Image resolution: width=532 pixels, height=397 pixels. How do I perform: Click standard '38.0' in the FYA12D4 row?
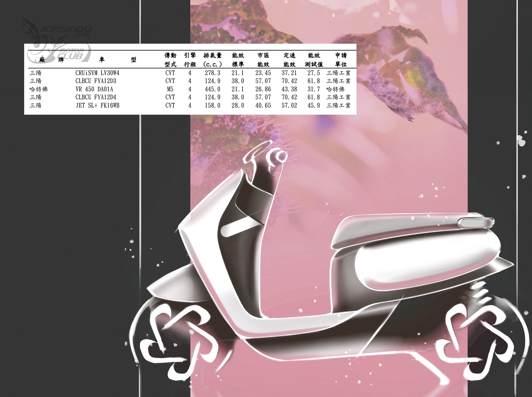point(238,97)
